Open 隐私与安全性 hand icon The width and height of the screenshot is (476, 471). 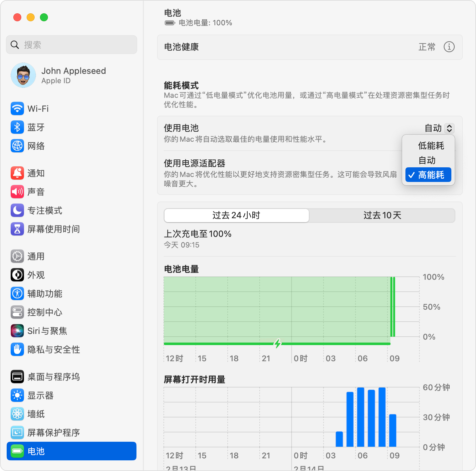[x=17, y=349]
